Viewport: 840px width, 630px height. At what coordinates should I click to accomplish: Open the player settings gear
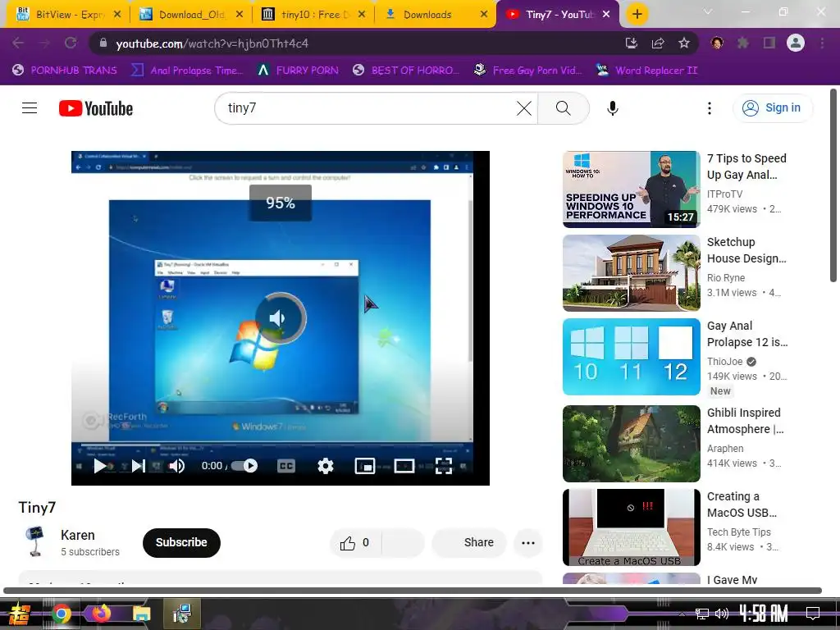325,466
